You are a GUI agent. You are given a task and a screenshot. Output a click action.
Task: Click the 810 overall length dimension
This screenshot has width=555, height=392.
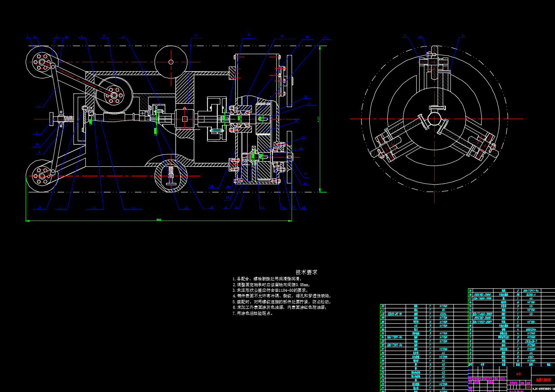[x=159, y=220]
